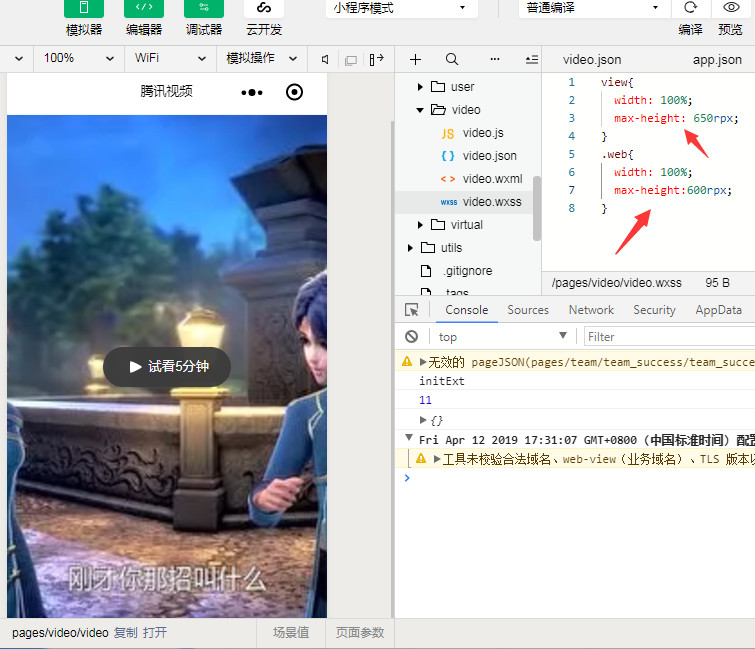This screenshot has width=755, height=649.
Task: Click the inspect element picker icon
Action: [412, 310]
